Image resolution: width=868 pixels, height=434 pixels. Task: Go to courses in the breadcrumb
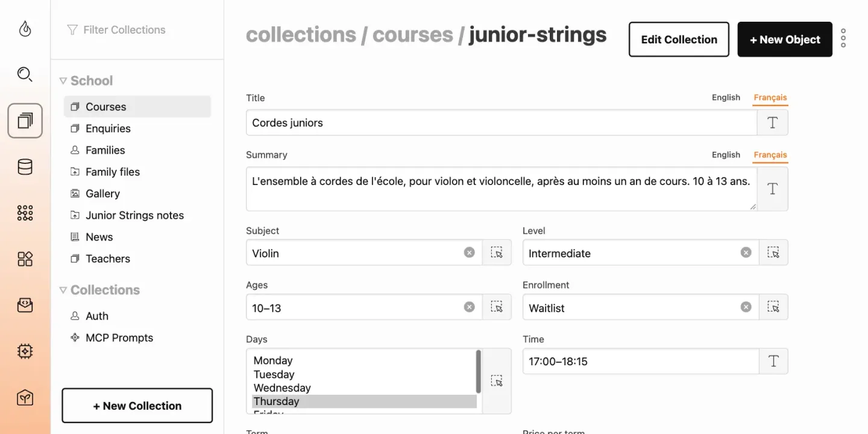pyautogui.click(x=413, y=35)
